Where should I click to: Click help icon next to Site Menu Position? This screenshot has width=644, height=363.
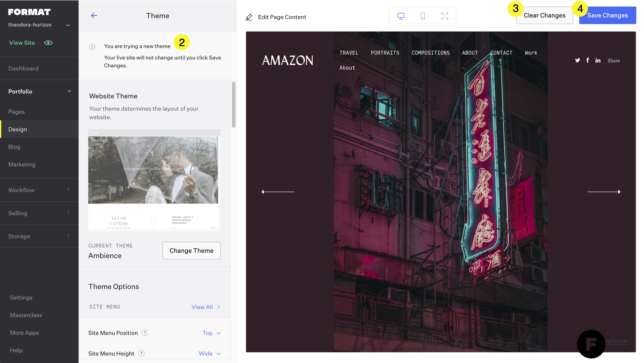click(x=145, y=333)
